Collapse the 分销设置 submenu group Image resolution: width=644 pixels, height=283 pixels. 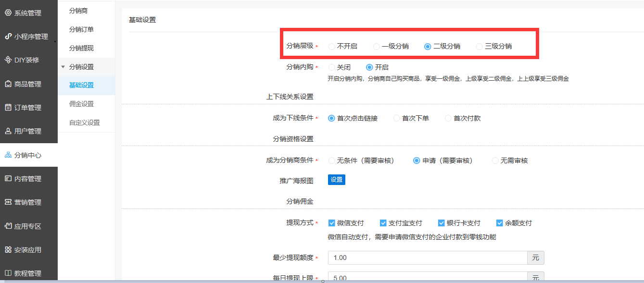point(63,67)
